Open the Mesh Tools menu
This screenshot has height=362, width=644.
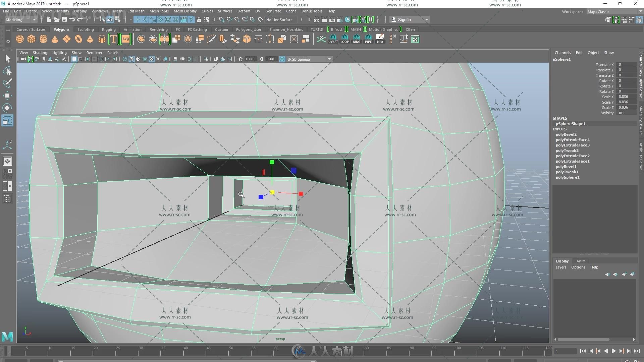point(161,11)
